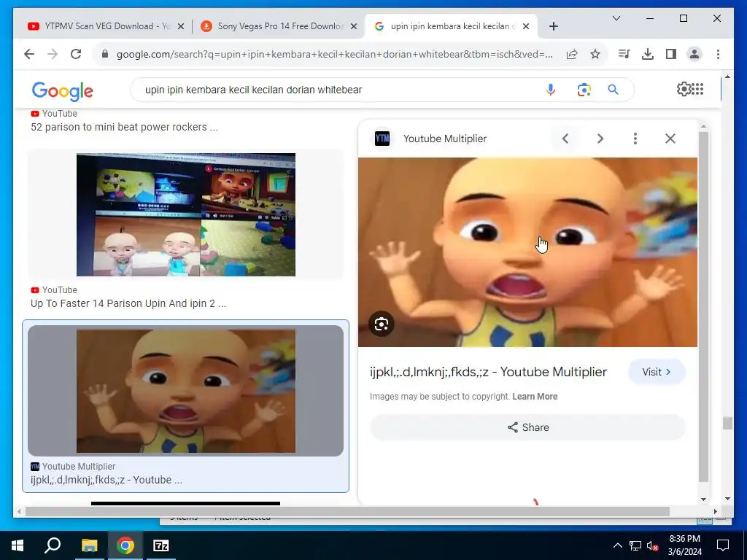Select the shocked baby result thumbnail
The image size is (747, 560).
186,391
